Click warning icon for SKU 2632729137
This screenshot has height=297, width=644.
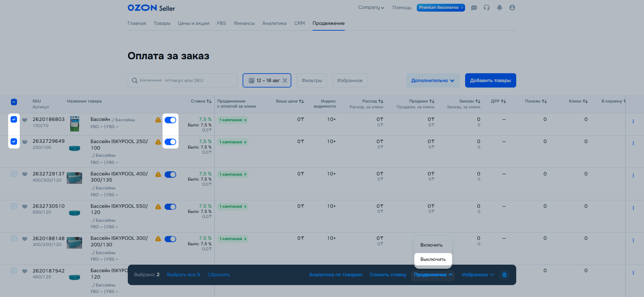[158, 174]
